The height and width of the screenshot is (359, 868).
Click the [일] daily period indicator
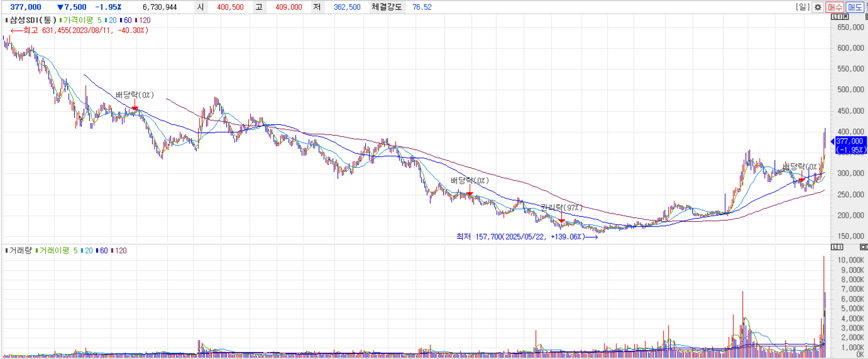803,7
